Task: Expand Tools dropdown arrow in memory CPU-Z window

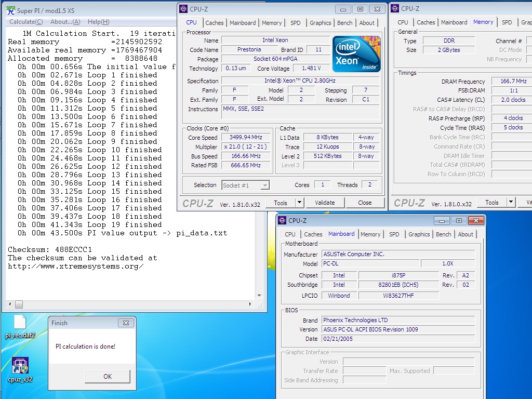Action: click(x=511, y=202)
